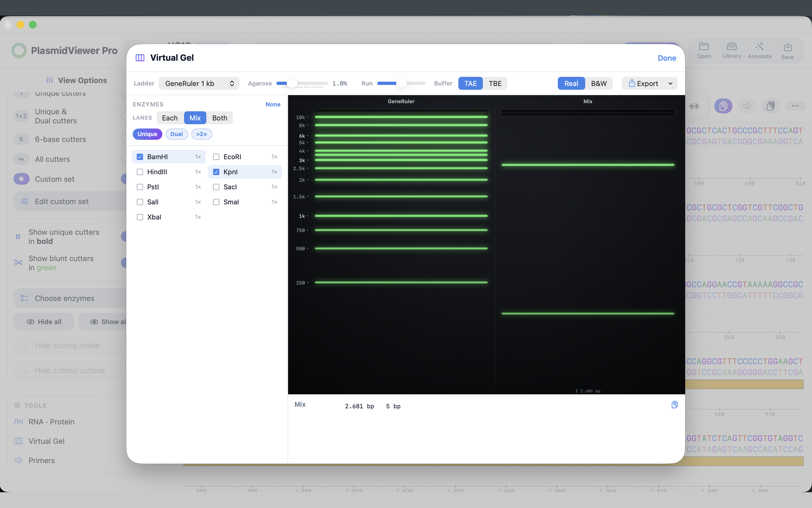The image size is (812, 508).
Task: Check the SacI enzyme checkbox
Action: point(216,187)
